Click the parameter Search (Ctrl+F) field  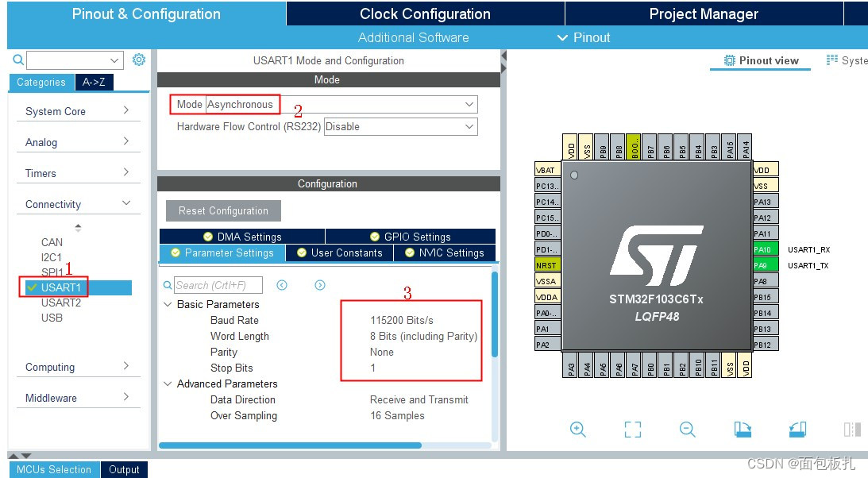[218, 285]
